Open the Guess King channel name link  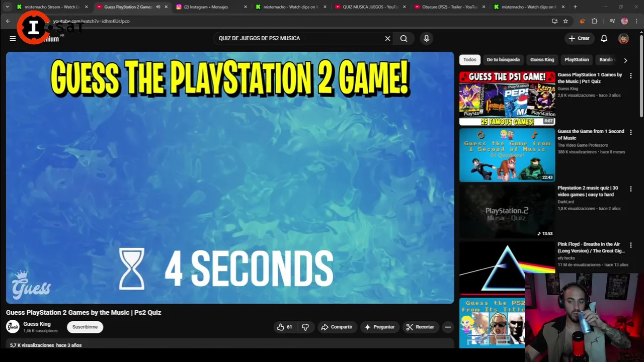tap(37, 324)
